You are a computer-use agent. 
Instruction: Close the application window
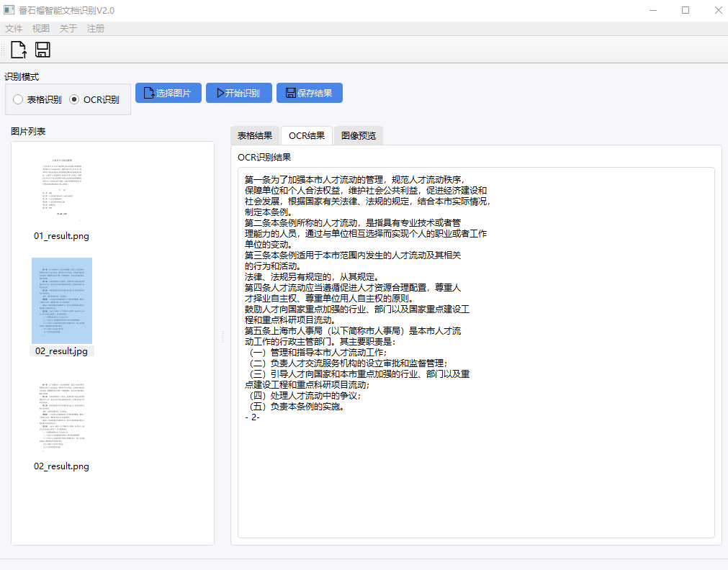coord(718,10)
